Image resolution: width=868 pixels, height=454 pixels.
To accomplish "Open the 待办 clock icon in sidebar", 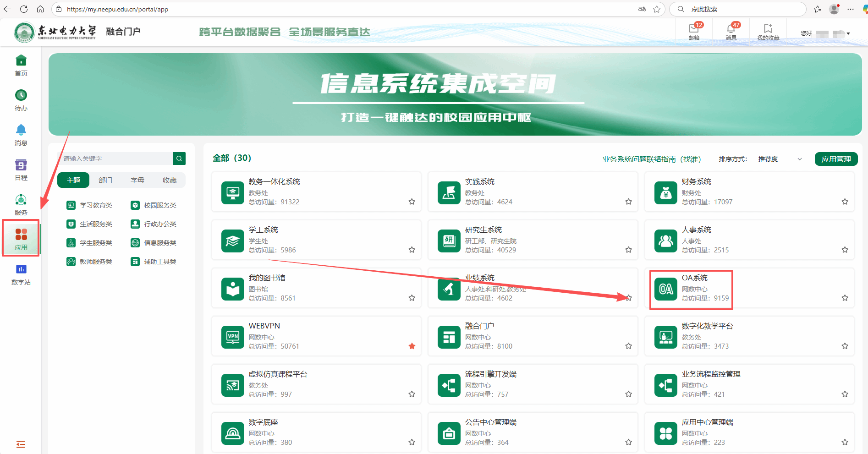I will (21, 95).
